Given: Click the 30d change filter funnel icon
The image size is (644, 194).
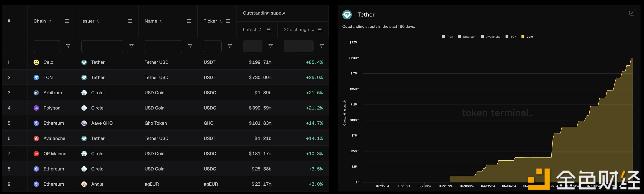Looking at the screenshot, I should [x=322, y=46].
